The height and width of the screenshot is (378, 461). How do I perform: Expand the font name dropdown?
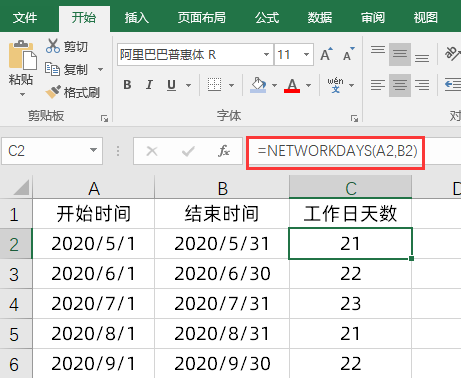pyautogui.click(x=266, y=54)
